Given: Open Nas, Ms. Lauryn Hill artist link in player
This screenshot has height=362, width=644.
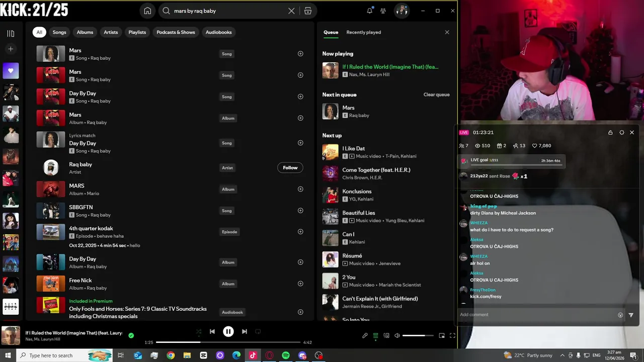Looking at the screenshot, I should point(43,339).
